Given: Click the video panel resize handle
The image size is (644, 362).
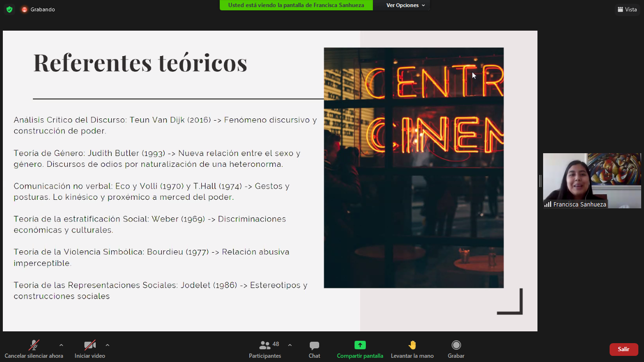Looking at the screenshot, I should tap(540, 181).
